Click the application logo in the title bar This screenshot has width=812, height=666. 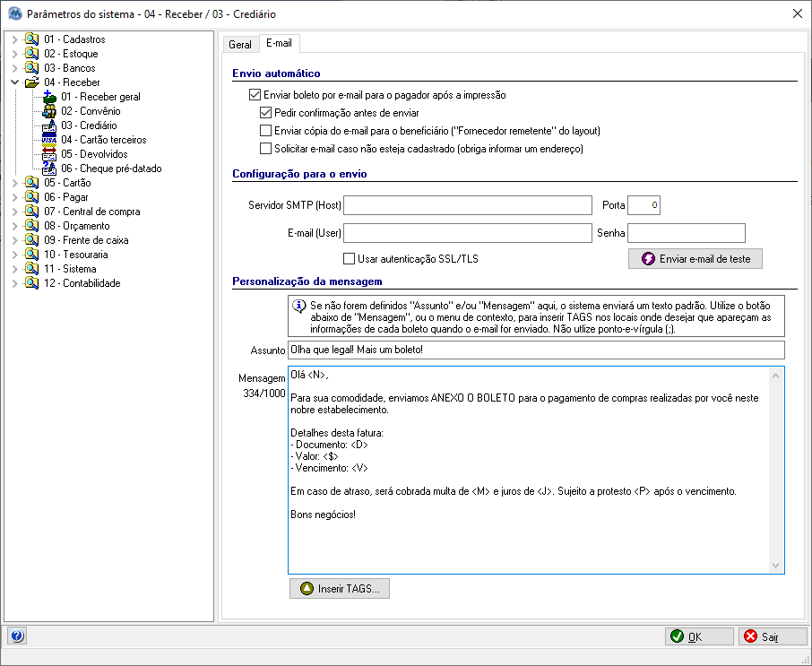click(15, 14)
